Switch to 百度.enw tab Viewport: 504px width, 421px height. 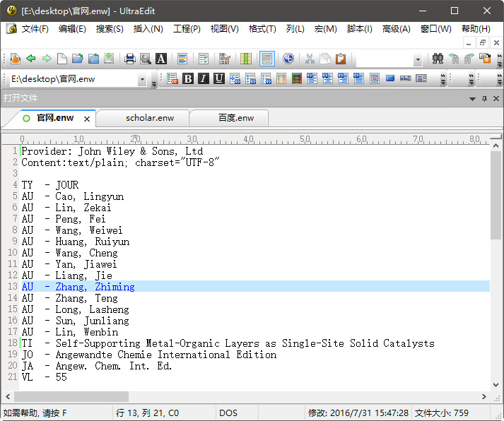[x=236, y=118]
